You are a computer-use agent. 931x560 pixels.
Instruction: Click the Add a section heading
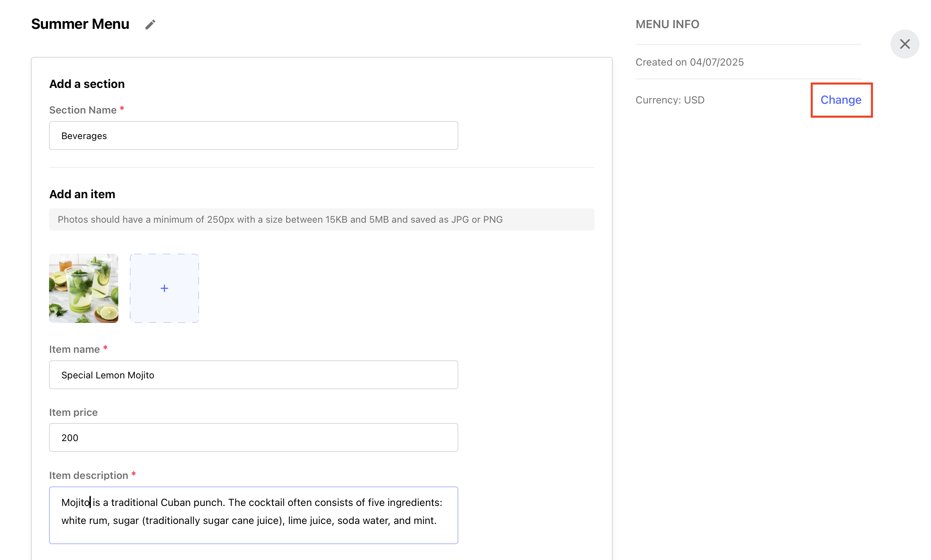pyautogui.click(x=87, y=84)
